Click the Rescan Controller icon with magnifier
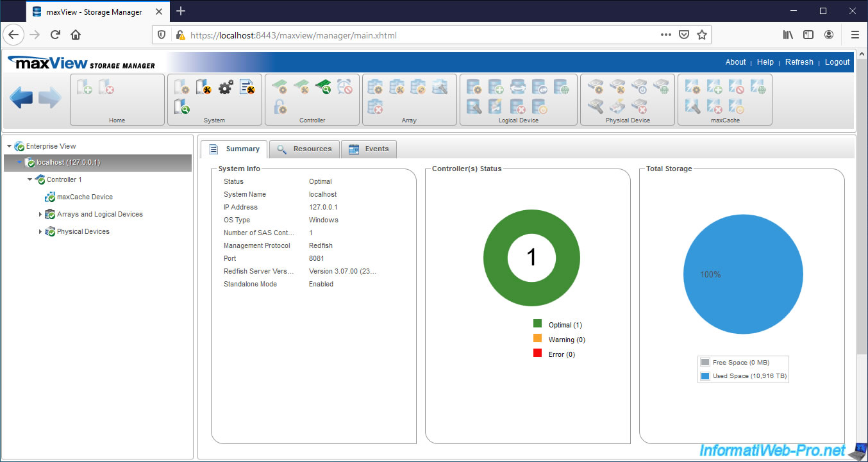868x462 pixels. (x=323, y=87)
